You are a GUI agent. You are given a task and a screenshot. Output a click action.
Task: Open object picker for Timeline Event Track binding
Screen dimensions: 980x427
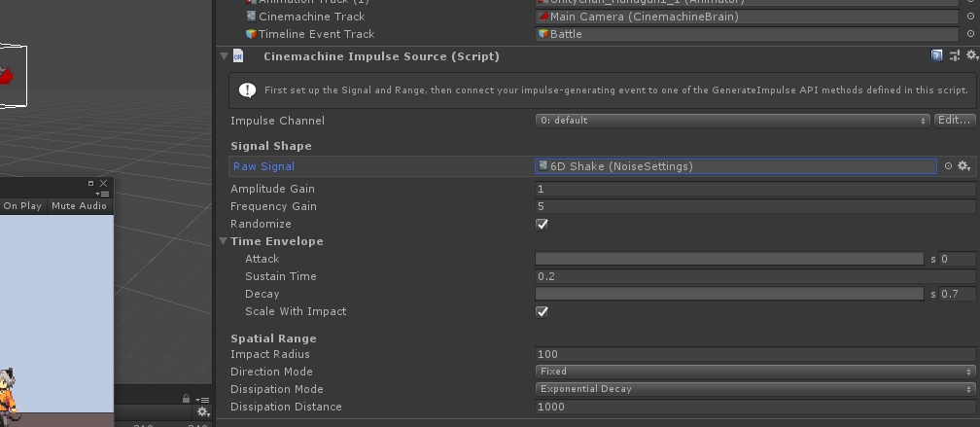pyautogui.click(x=970, y=34)
